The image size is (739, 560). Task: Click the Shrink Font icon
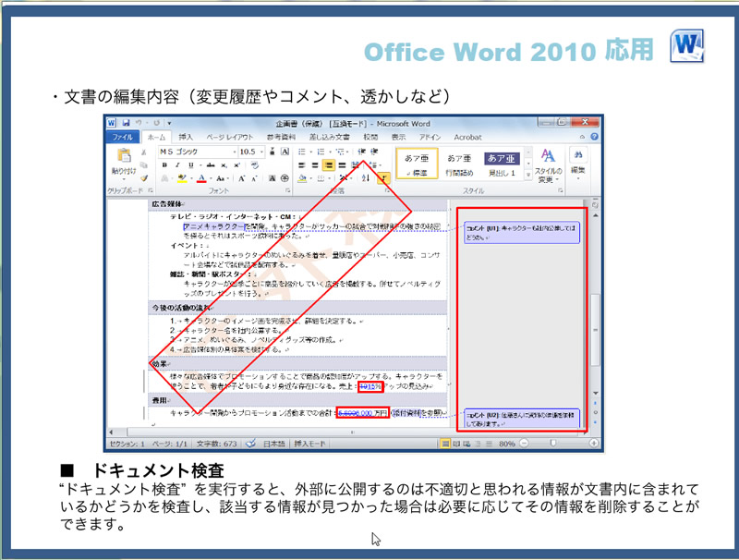coord(255,178)
